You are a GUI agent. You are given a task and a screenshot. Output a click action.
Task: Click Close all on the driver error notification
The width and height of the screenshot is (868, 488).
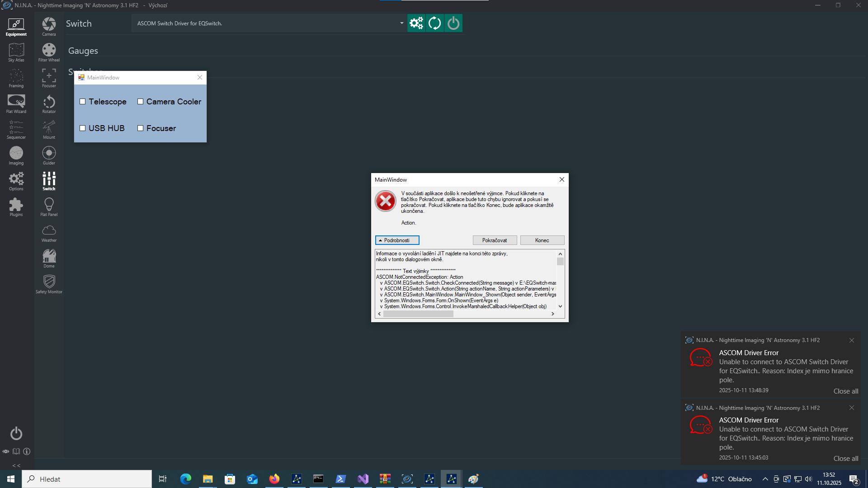[845, 391]
